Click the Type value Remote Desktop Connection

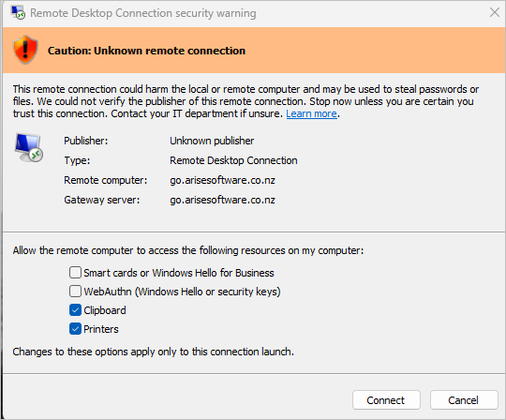[x=233, y=160]
